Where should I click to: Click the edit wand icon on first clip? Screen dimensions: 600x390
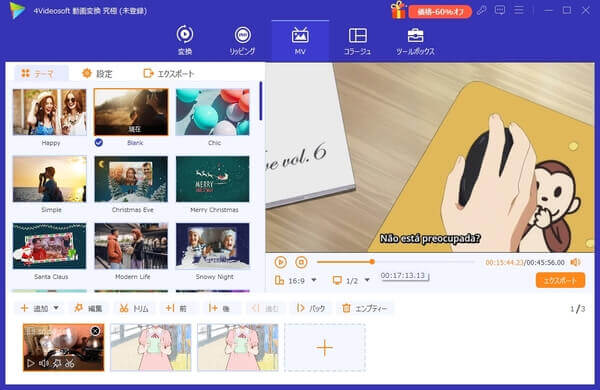57,363
